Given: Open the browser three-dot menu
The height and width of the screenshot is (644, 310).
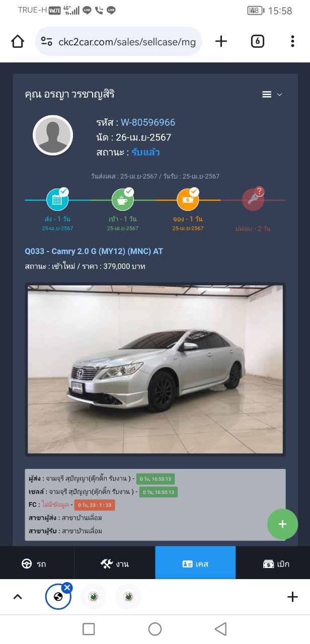Looking at the screenshot, I should click(292, 41).
